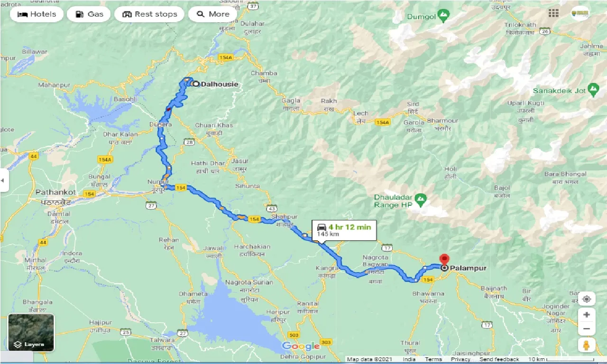Click the Dumgol peak marker
Viewport: 607px width, 364px height.
[x=443, y=16]
